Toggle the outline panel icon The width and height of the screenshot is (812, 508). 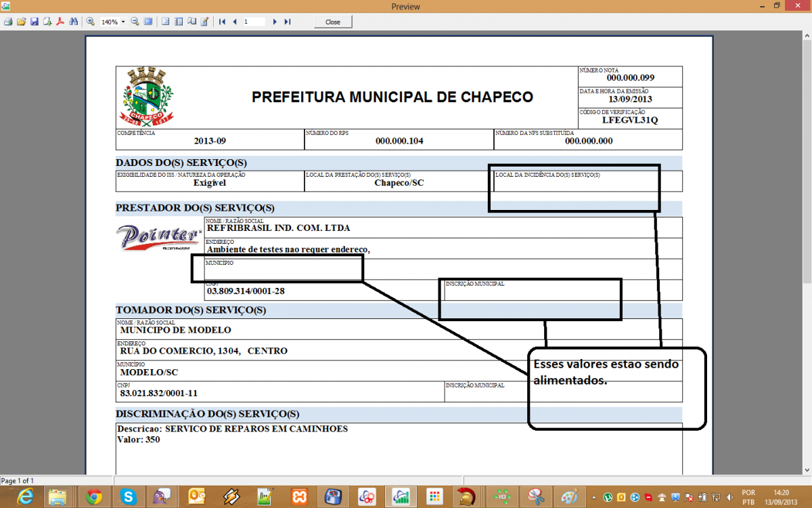tap(166, 22)
